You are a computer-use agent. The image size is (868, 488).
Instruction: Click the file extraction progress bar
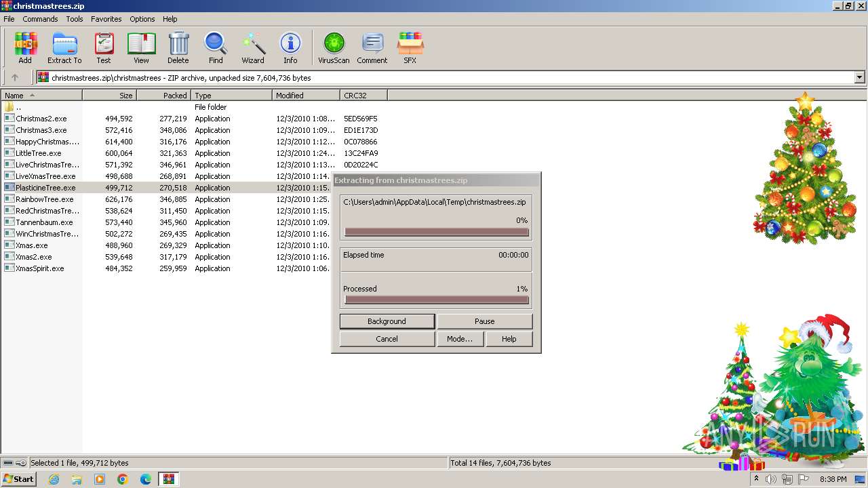(x=437, y=232)
